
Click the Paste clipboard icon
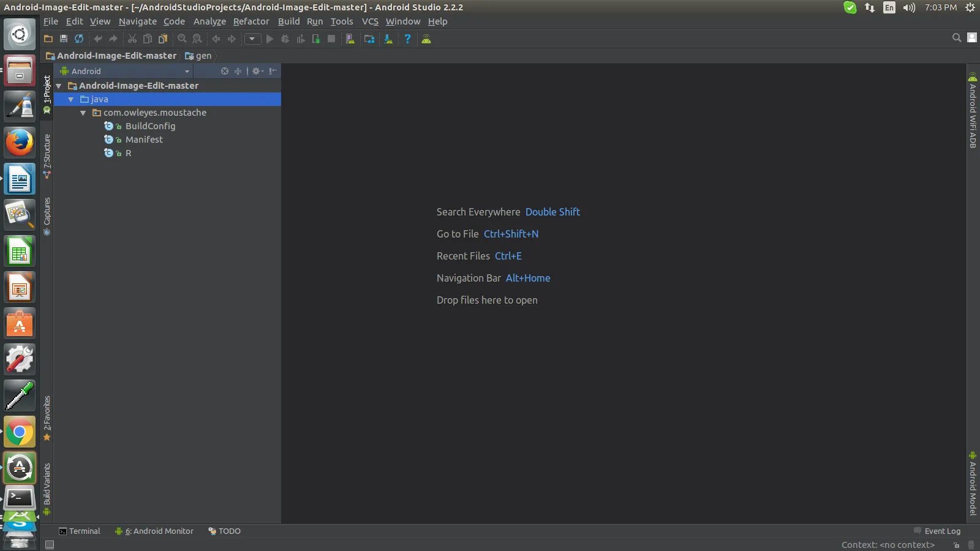click(x=163, y=39)
